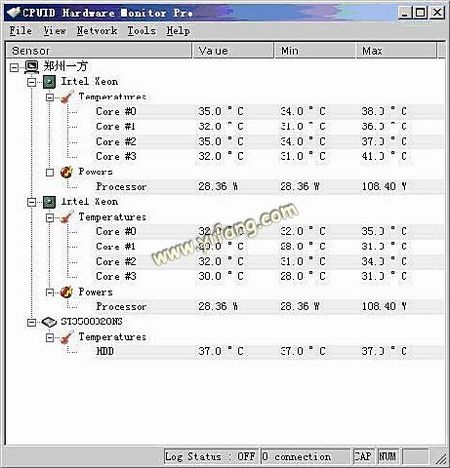Click the first Intel Xeon chip icon

49,82
